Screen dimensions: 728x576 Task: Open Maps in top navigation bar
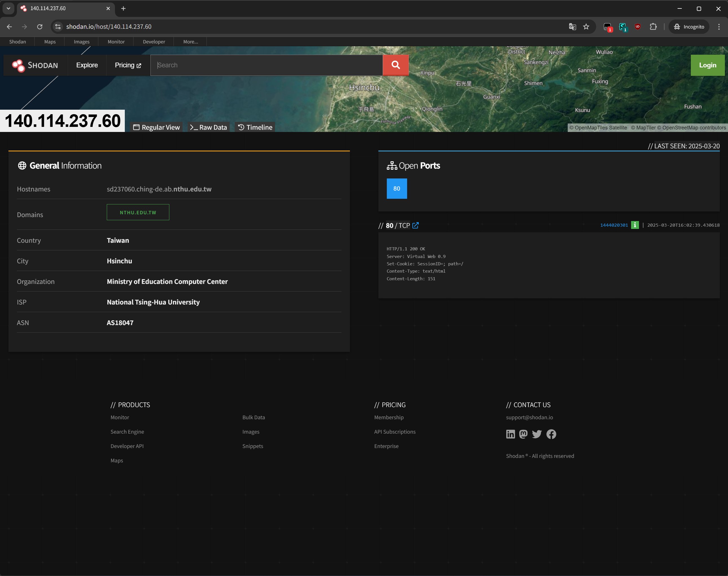50,42
